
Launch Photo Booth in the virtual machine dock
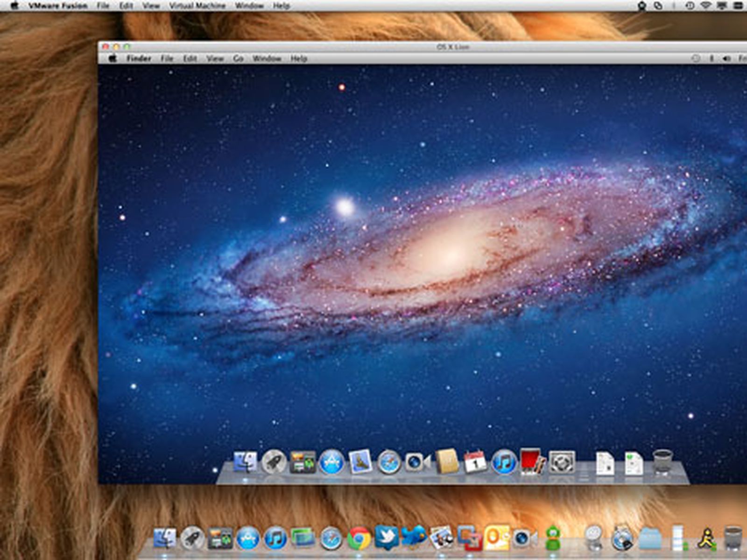[x=532, y=462]
